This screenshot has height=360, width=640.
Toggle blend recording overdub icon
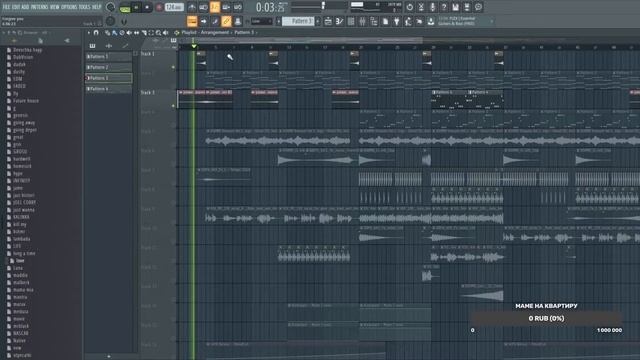pos(226,7)
